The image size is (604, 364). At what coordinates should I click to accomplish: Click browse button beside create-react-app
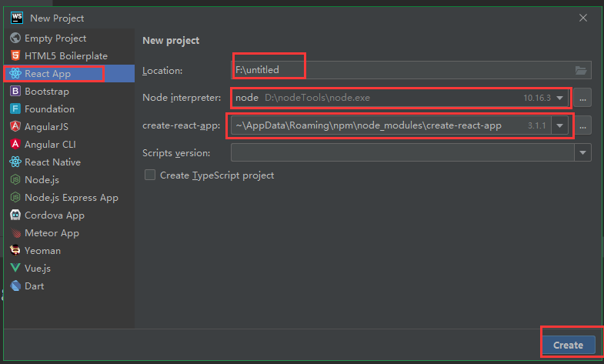pos(582,125)
